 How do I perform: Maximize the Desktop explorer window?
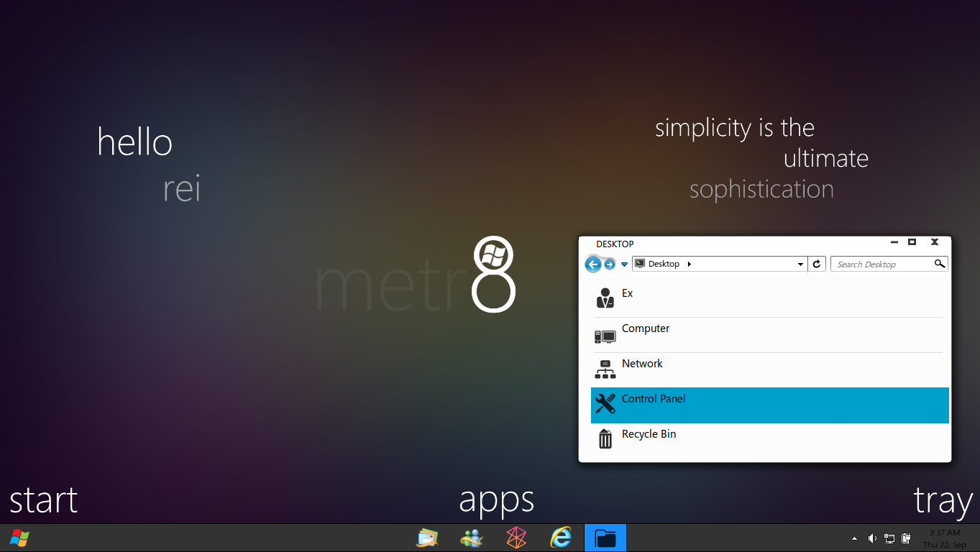pos(912,242)
